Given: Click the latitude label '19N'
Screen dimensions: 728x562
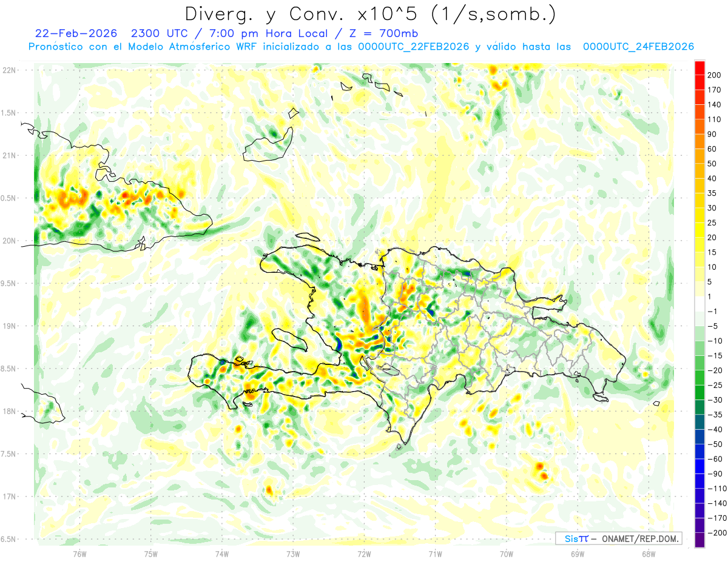Looking at the screenshot, I should pyautogui.click(x=8, y=326).
